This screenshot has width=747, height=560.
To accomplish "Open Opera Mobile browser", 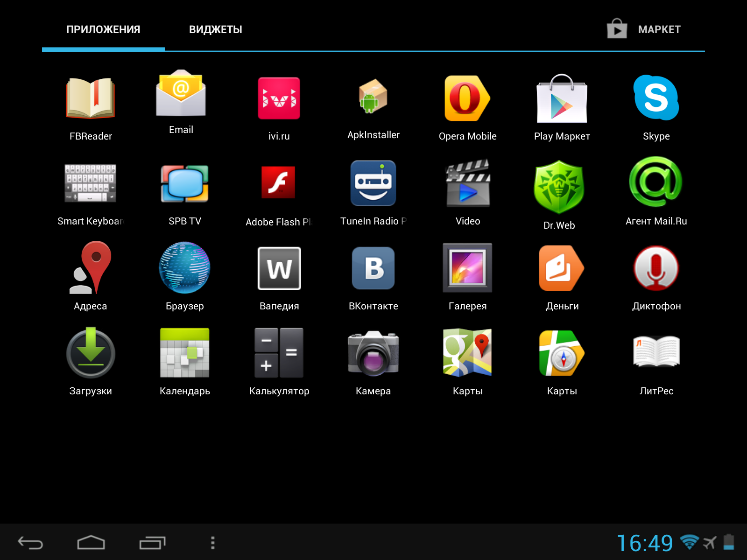I will (x=467, y=99).
